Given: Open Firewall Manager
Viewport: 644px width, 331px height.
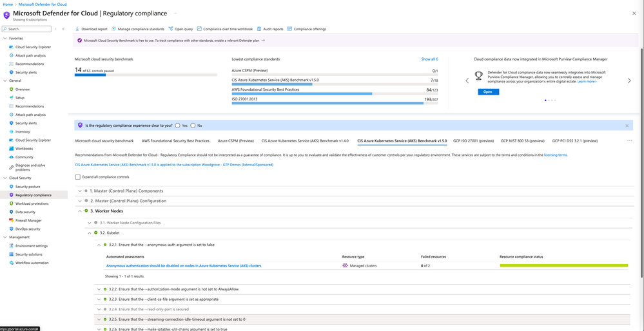Looking at the screenshot, I should pos(28,220).
